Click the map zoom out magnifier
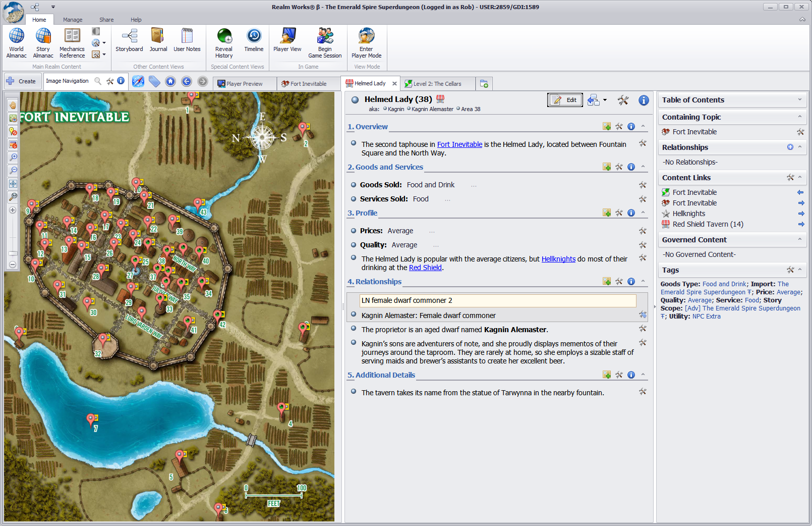The width and height of the screenshot is (812, 526). 13,171
